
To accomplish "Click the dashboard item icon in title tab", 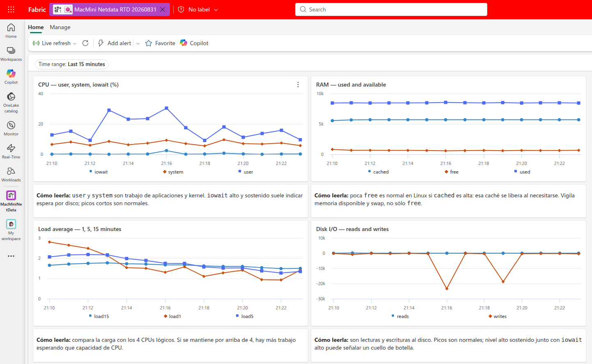I will [x=68, y=9].
